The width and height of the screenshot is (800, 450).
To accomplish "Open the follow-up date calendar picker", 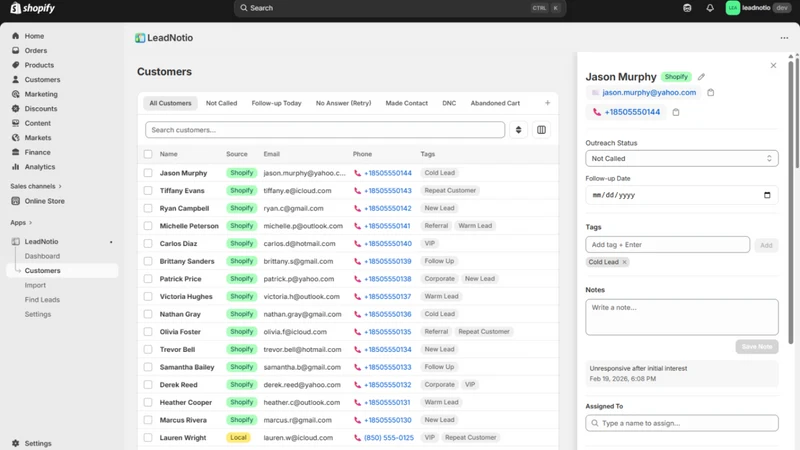I will [767, 195].
